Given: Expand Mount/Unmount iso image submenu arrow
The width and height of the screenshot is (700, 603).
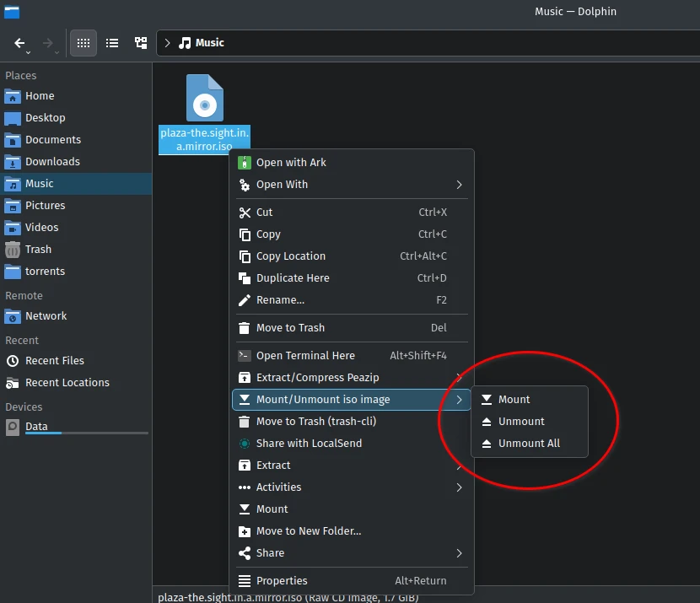Looking at the screenshot, I should pyautogui.click(x=459, y=400).
